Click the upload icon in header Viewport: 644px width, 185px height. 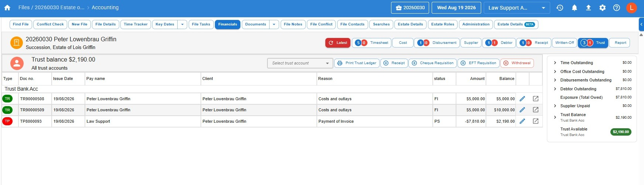tap(588, 8)
